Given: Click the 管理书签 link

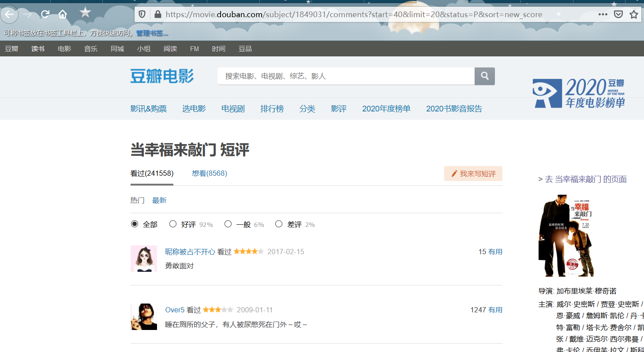Looking at the screenshot, I should click(x=152, y=33).
